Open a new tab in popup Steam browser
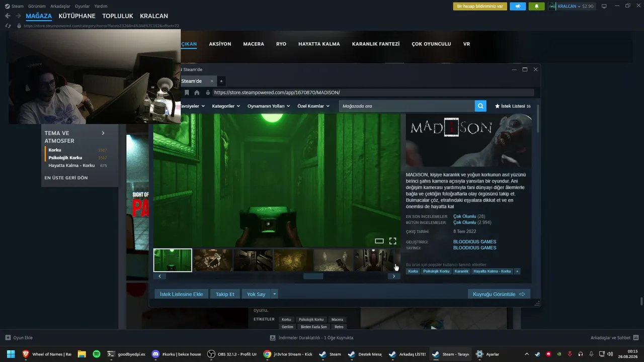 [221, 81]
